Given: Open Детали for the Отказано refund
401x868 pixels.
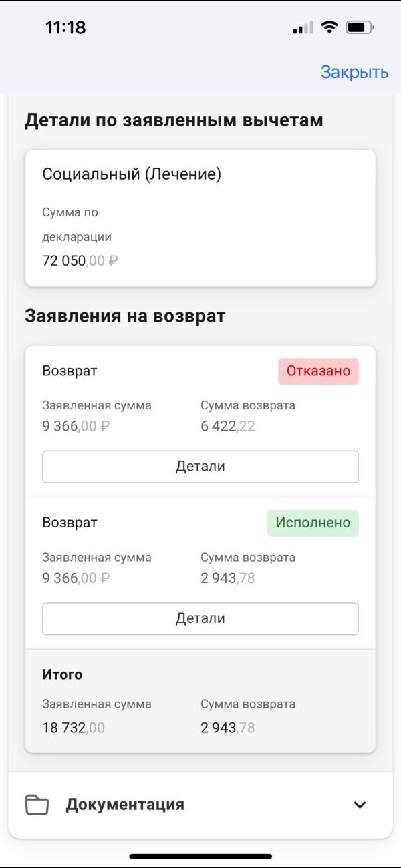Looking at the screenshot, I should pos(200,467).
